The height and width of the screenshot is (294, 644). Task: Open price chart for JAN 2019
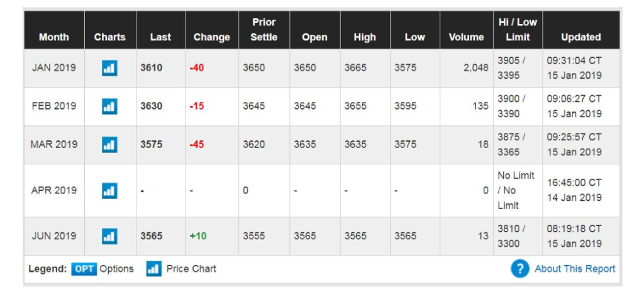[x=109, y=68]
